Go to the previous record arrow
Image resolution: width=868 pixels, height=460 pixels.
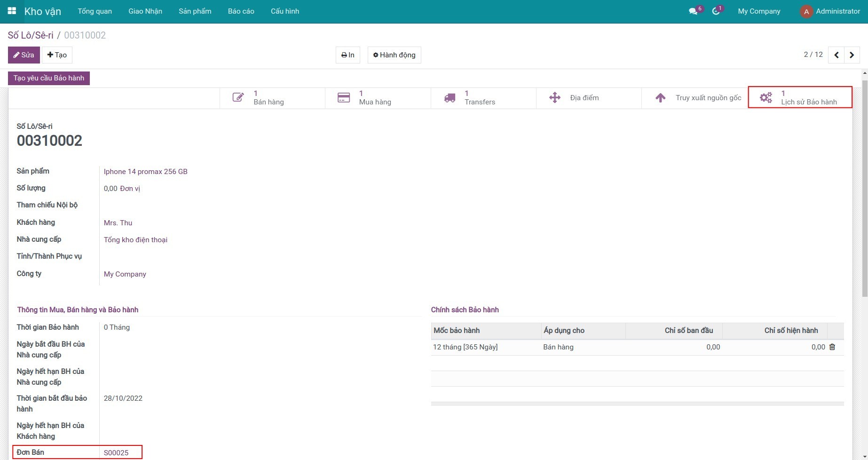836,55
